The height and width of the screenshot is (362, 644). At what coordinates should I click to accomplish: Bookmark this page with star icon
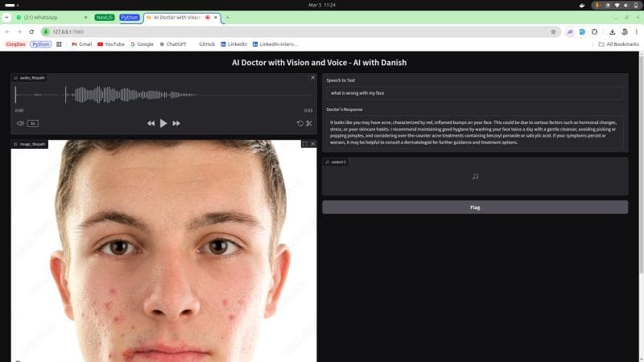[553, 31]
